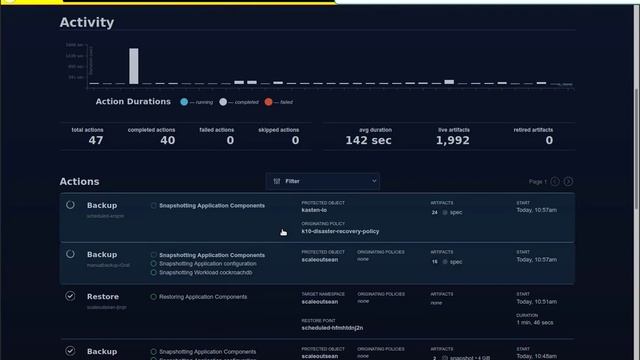Click the Restore duration 1 min, 46 secs
This screenshot has height=360, width=640.
pos(535,322)
